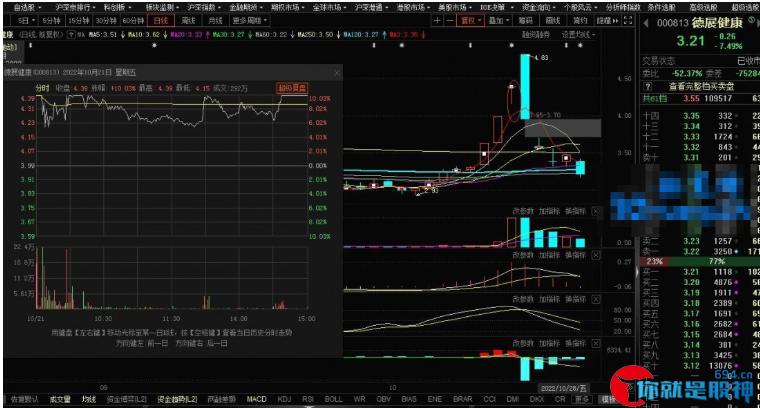Select the 资金博弈[L2] indicator tab
Screen dimensions: 760x409
pyautogui.click(x=127, y=399)
